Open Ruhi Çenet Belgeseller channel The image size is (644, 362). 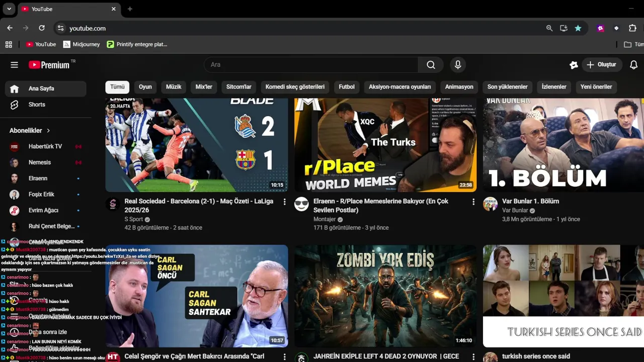46,226
